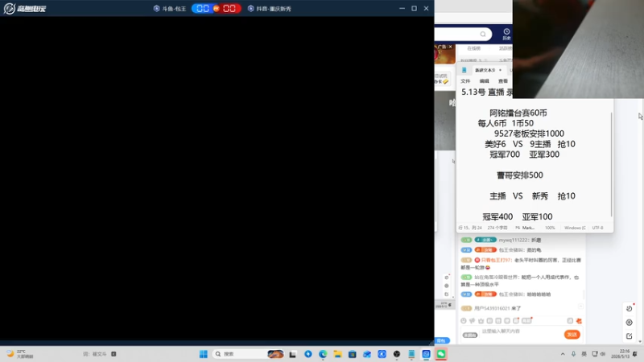This screenshot has width=644, height=362.
Task: Click the Notepad vertical scrollbar
Action: point(611,164)
